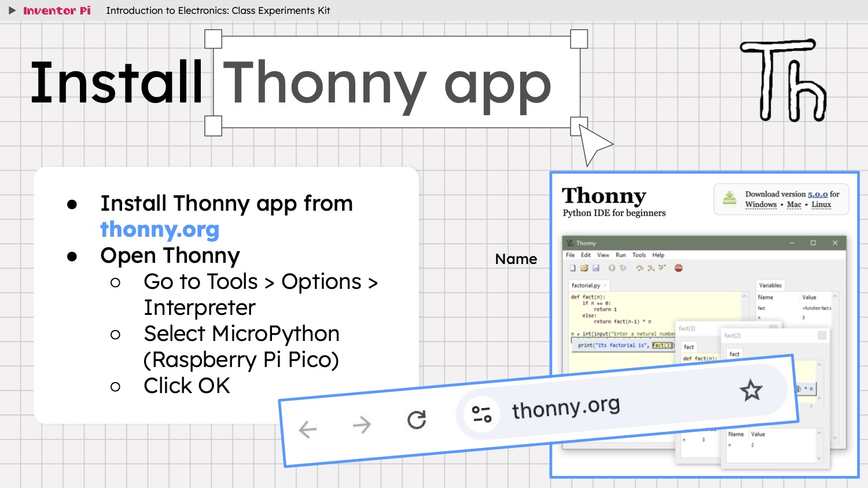This screenshot has width=868, height=488.
Task: Click the red Stop icon in Thonny
Action: click(678, 268)
